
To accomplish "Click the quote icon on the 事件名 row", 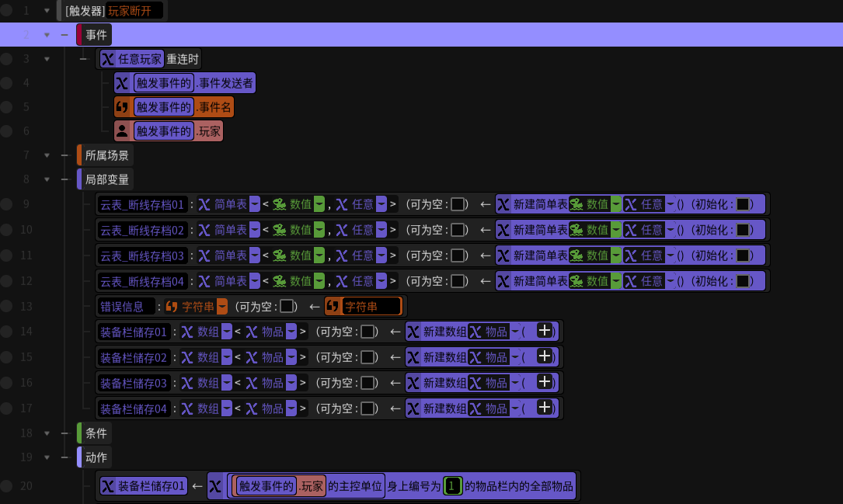I will (122, 107).
